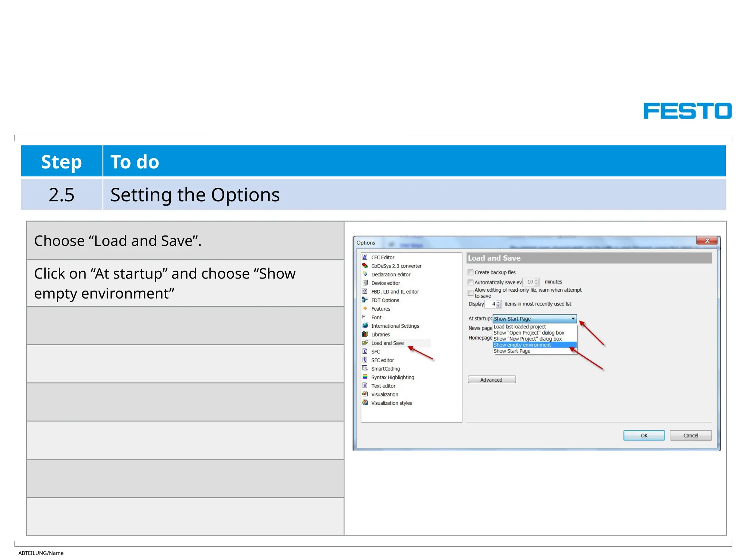The height and width of the screenshot is (560, 747).
Task: Select Libraries entry
Action: [x=380, y=334]
